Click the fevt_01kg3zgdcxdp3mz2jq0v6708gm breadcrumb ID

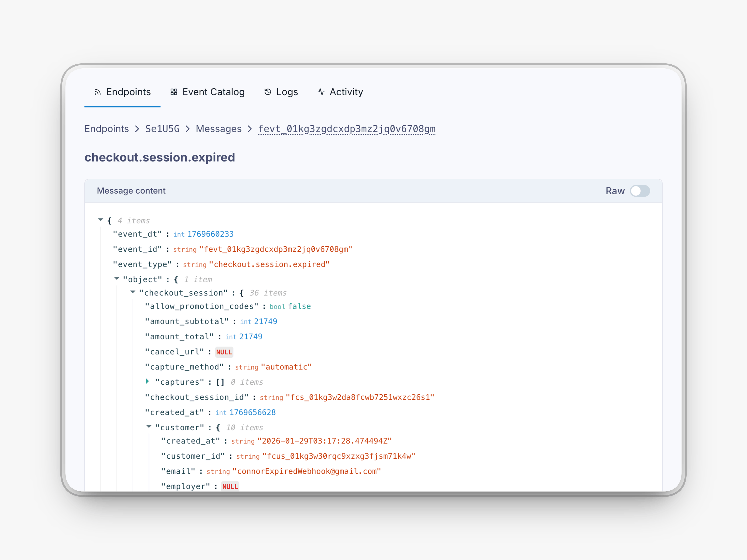coord(347,129)
